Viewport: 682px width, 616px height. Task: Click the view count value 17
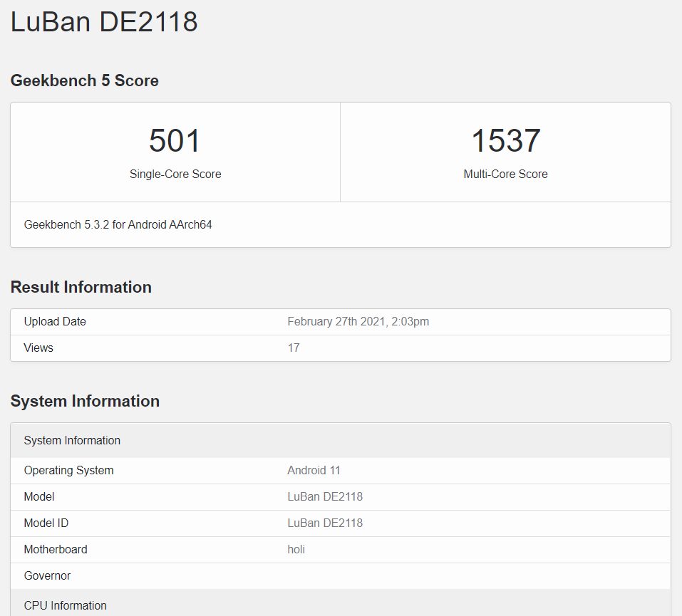click(x=294, y=348)
